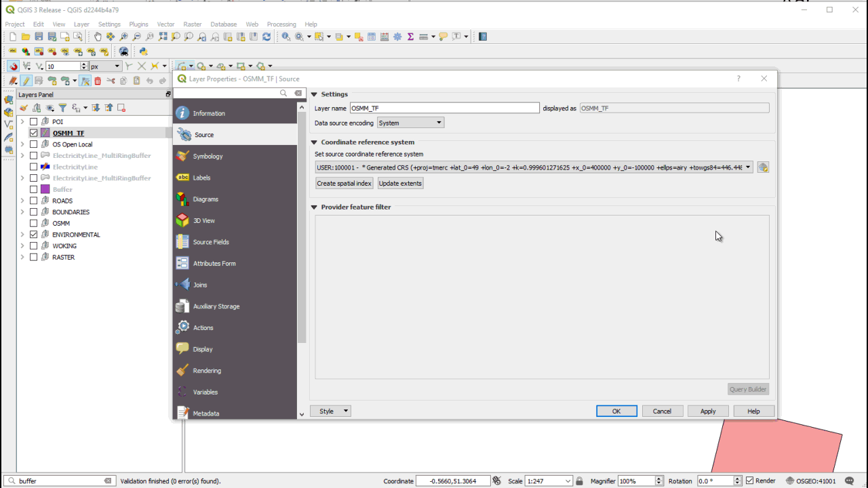The height and width of the screenshot is (488, 868).
Task: Open the Data source encoding dropdown
Action: tap(410, 123)
